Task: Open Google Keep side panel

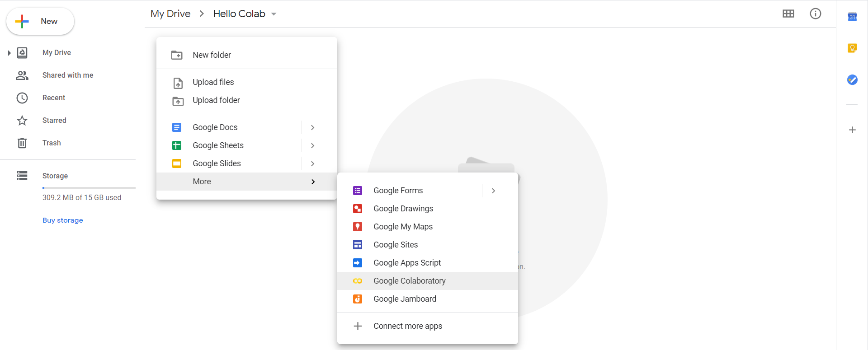Action: point(852,48)
